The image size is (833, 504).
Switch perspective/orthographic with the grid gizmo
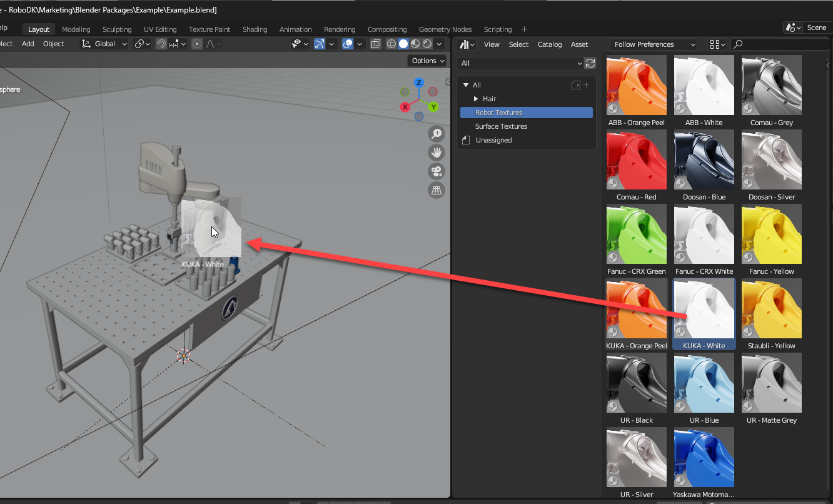(436, 190)
